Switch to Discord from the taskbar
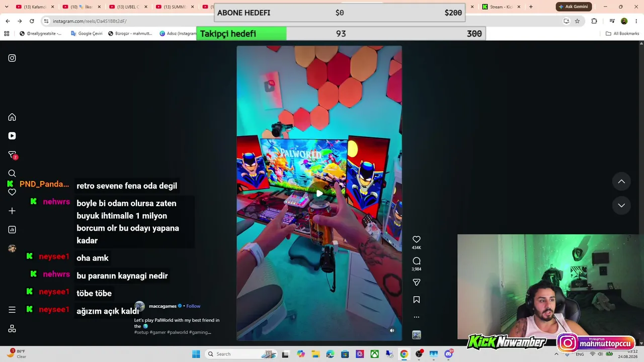This screenshot has width=644, height=362. (449, 354)
